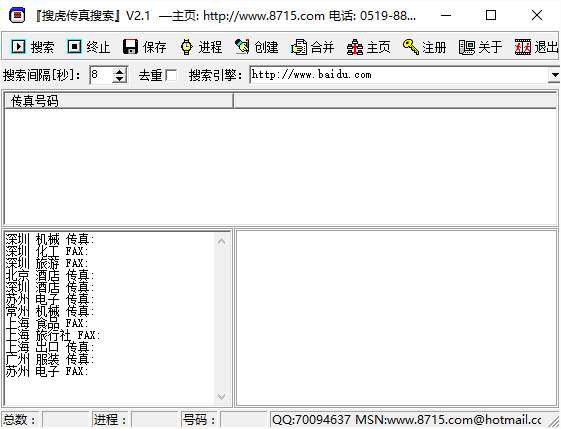Enable the 去重 deduplicate checkbox
Viewport: 561px width, 429px height.
[172, 75]
